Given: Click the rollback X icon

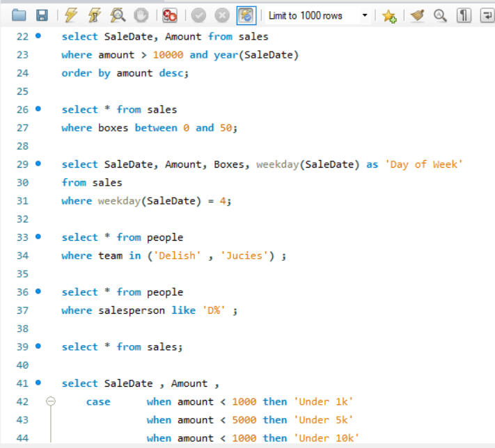Looking at the screenshot, I should pos(222,15).
